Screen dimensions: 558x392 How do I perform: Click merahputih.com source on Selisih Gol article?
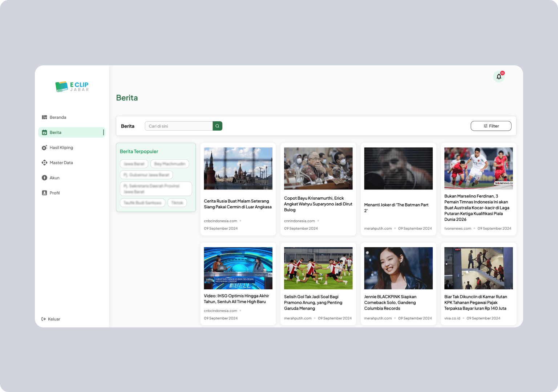(x=298, y=318)
